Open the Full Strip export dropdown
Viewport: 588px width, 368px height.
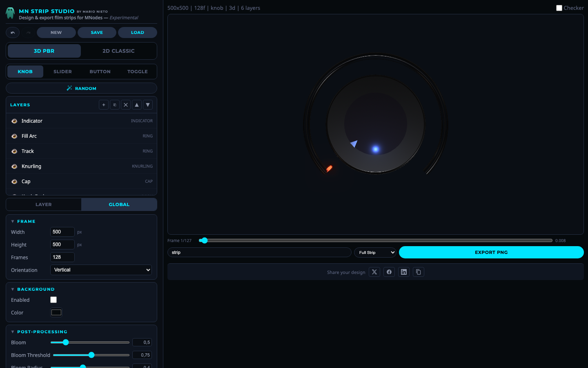pos(375,252)
